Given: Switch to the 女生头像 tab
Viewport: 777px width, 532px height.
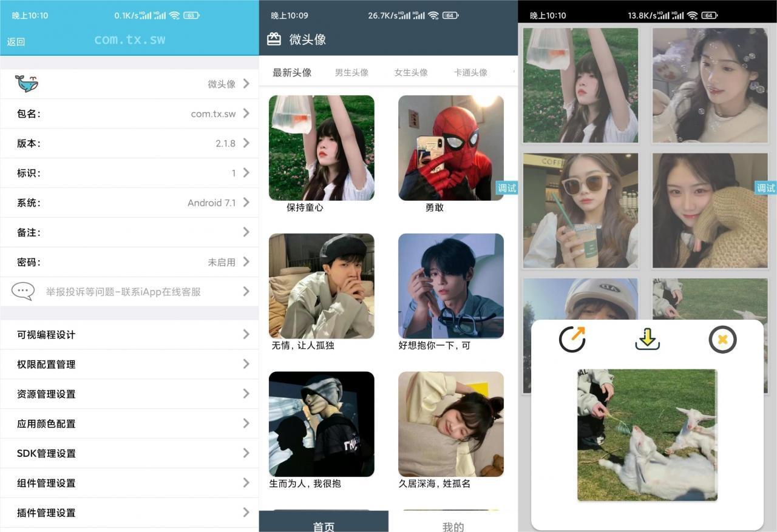Looking at the screenshot, I should [x=411, y=72].
